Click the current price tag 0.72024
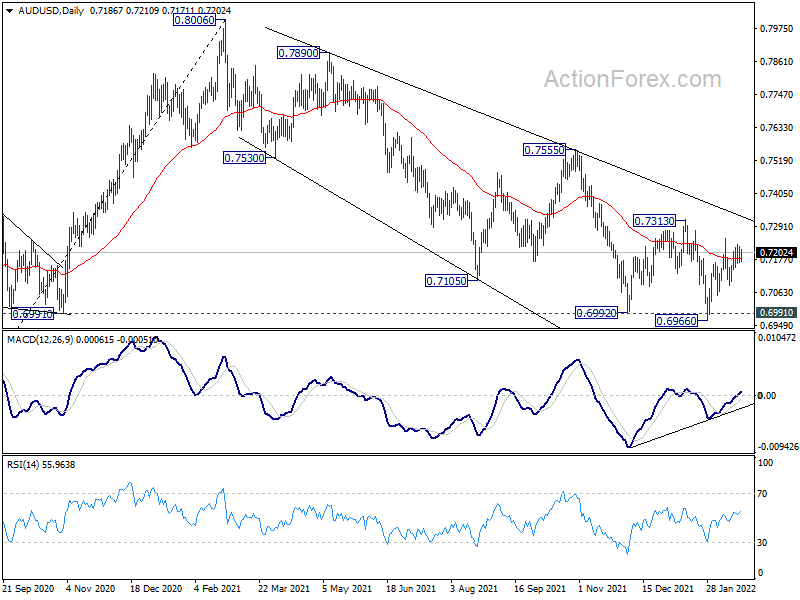Image resolution: width=800 pixels, height=600 pixels. (777, 253)
